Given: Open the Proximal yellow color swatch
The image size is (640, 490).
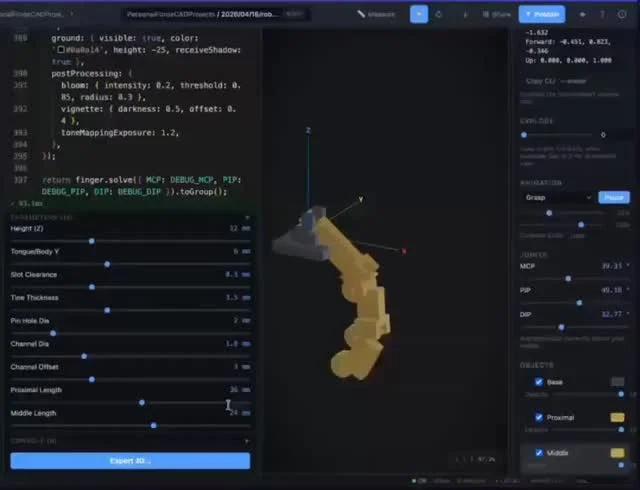Looking at the screenshot, I should pyautogui.click(x=618, y=417).
